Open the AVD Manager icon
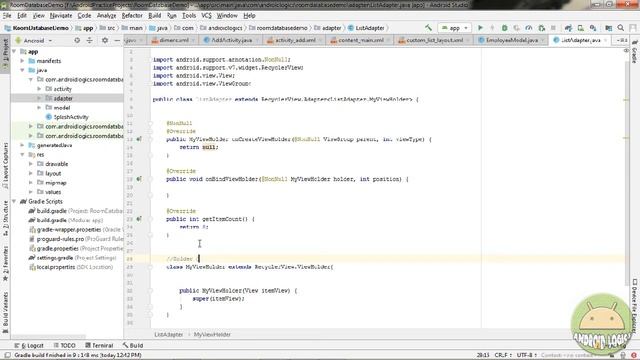 click(580, 28)
